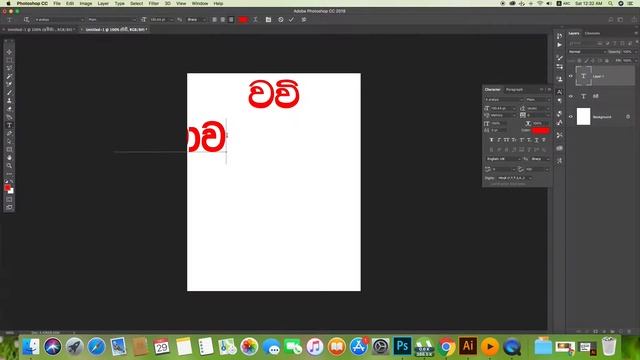Open the 3D option at options bar end

pyautogui.click(x=304, y=20)
